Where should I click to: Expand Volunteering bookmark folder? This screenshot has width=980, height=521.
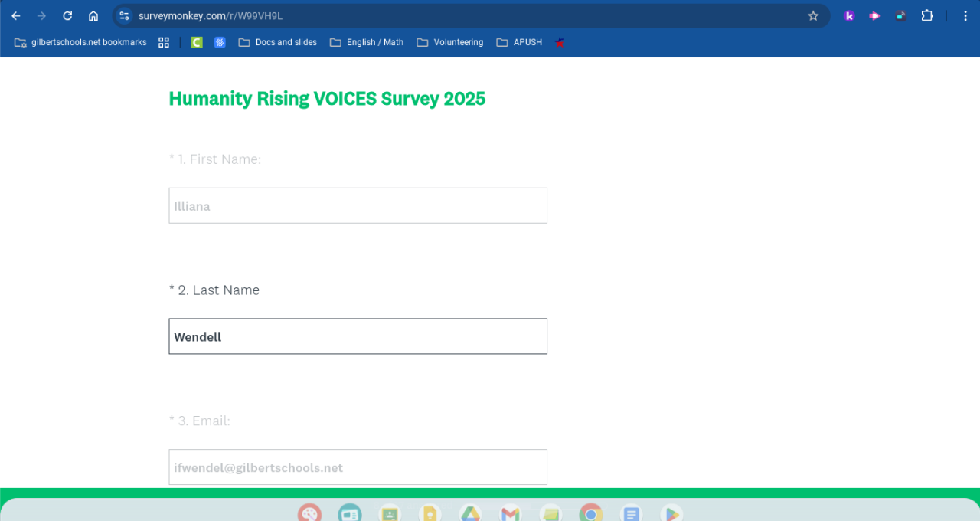[450, 42]
